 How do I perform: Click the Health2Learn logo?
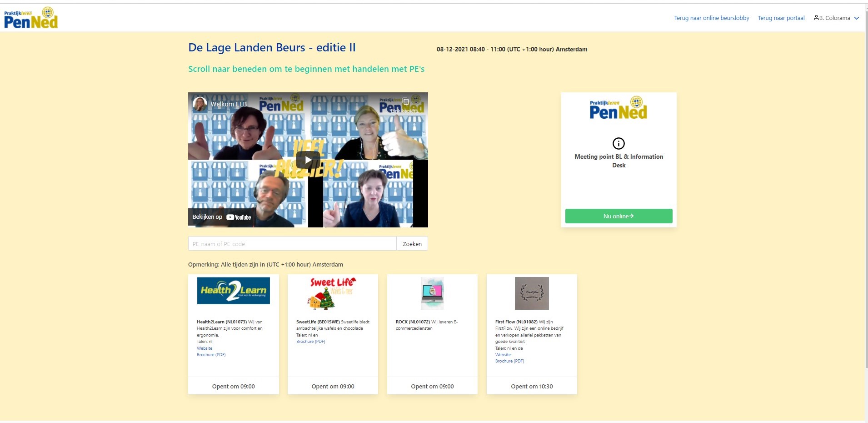[x=234, y=291]
